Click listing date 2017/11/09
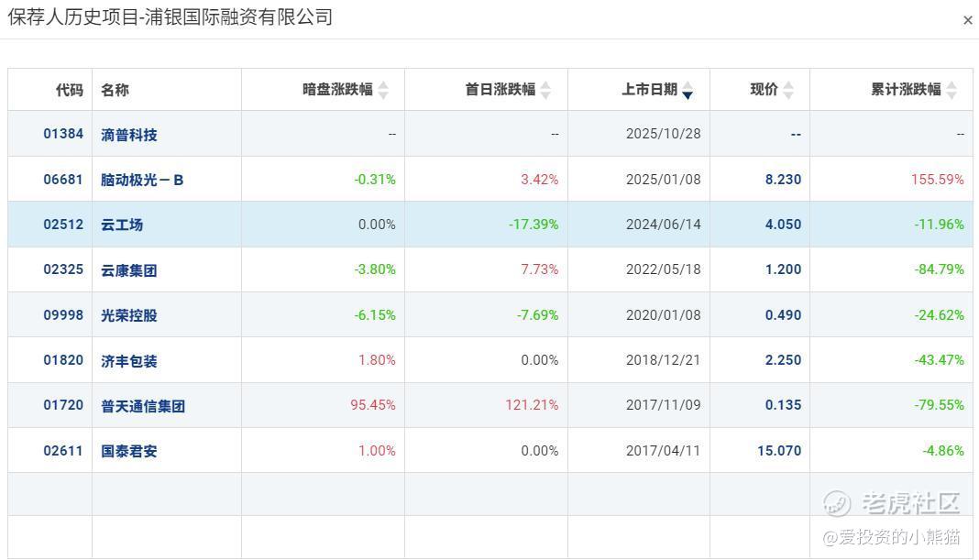Image resolution: width=979 pixels, height=560 pixels. point(663,404)
